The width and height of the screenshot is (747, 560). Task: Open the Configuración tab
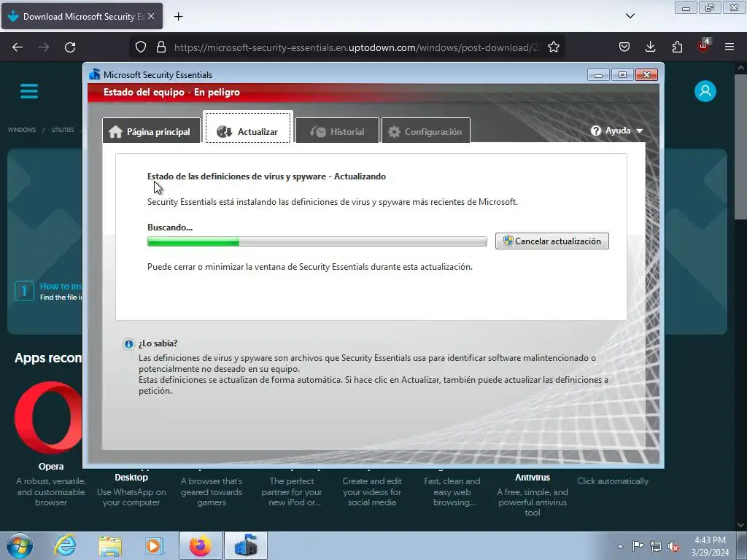(x=426, y=131)
